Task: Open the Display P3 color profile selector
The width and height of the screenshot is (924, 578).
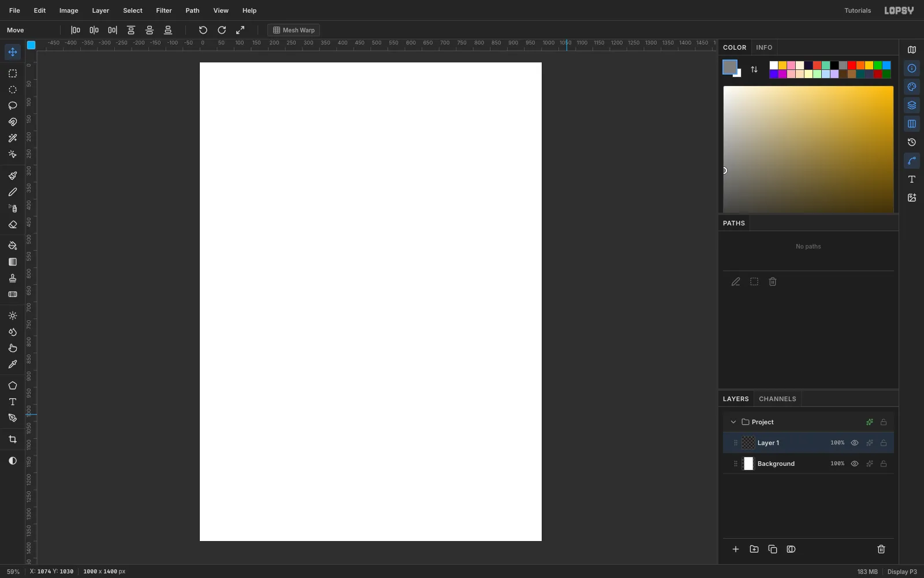Action: click(x=902, y=572)
